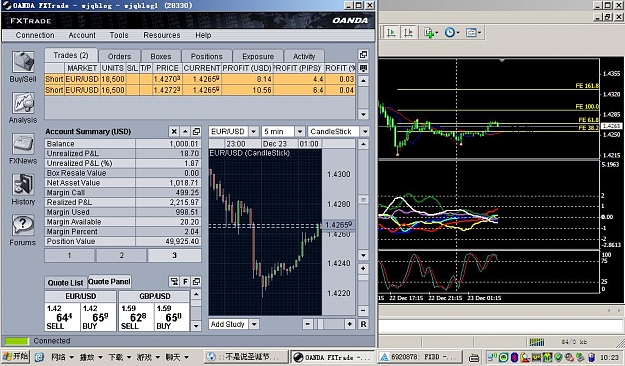
Task: Select the Quote Panel tab
Action: (x=109, y=281)
